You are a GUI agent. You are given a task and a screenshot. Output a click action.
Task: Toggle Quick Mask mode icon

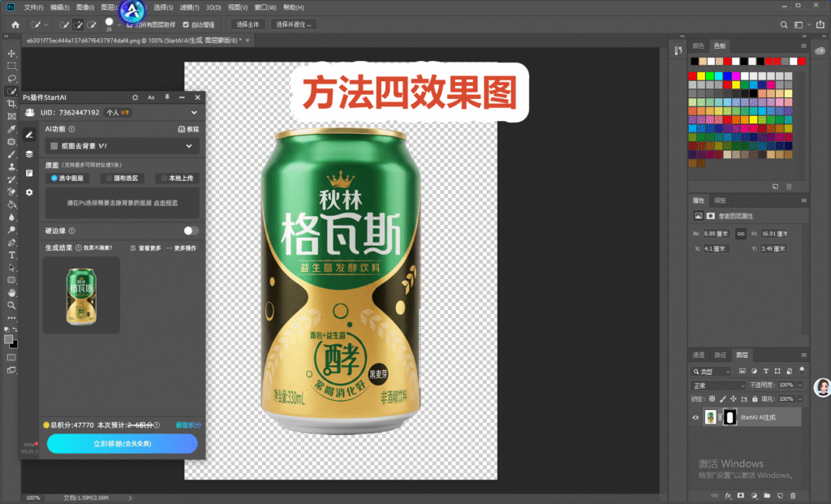pos(11,358)
